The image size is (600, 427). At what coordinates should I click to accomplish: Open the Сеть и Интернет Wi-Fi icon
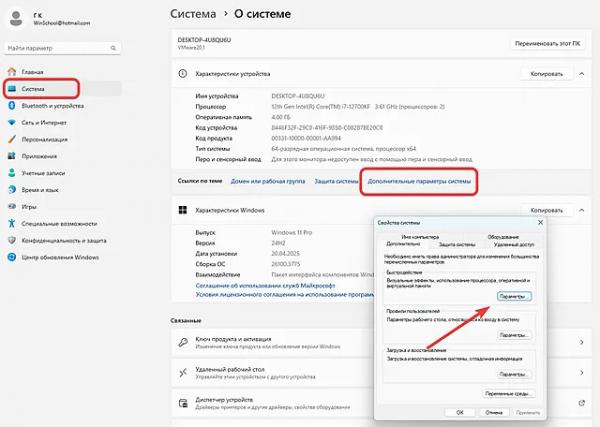12,122
